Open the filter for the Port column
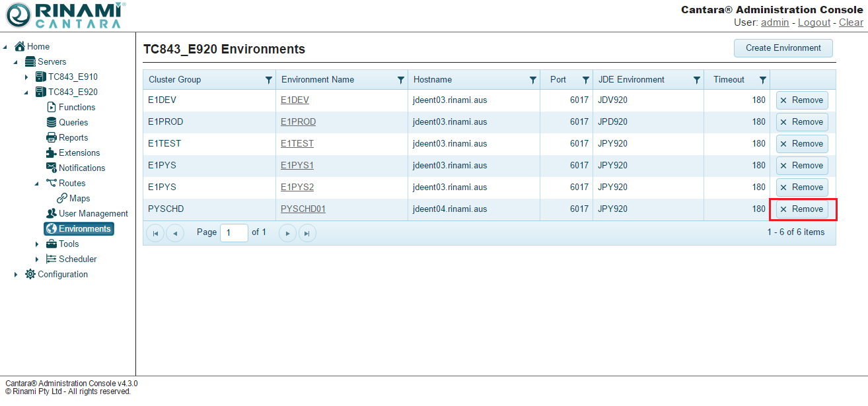 click(585, 80)
